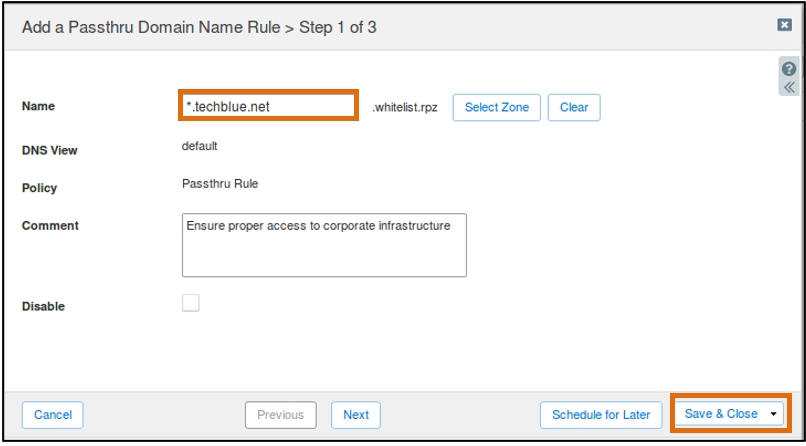Click the Previous button
Viewport: 806px width, 446px height.
click(x=281, y=415)
